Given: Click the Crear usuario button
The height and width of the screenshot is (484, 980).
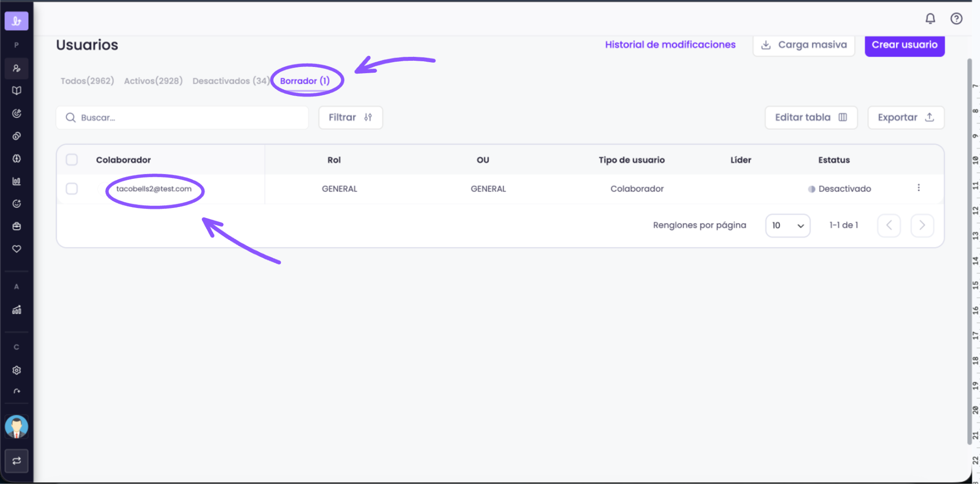Looking at the screenshot, I should 904,45.
